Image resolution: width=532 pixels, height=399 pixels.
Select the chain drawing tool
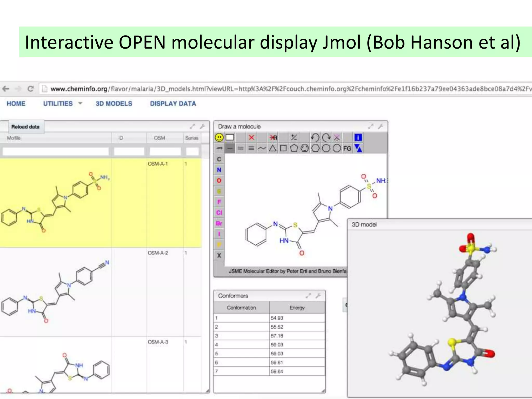click(262, 148)
